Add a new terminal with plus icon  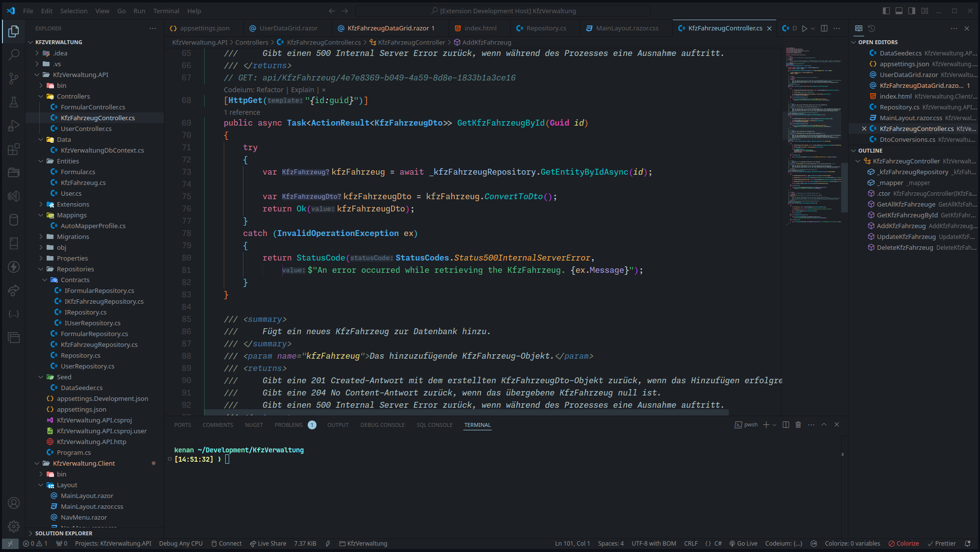pyautogui.click(x=766, y=425)
